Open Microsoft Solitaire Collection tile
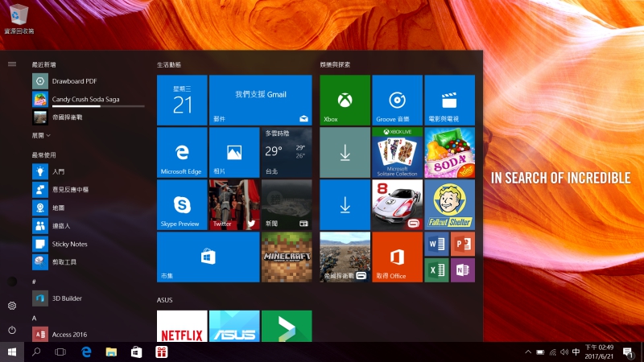Screen dimensions: 644x362 point(397,152)
